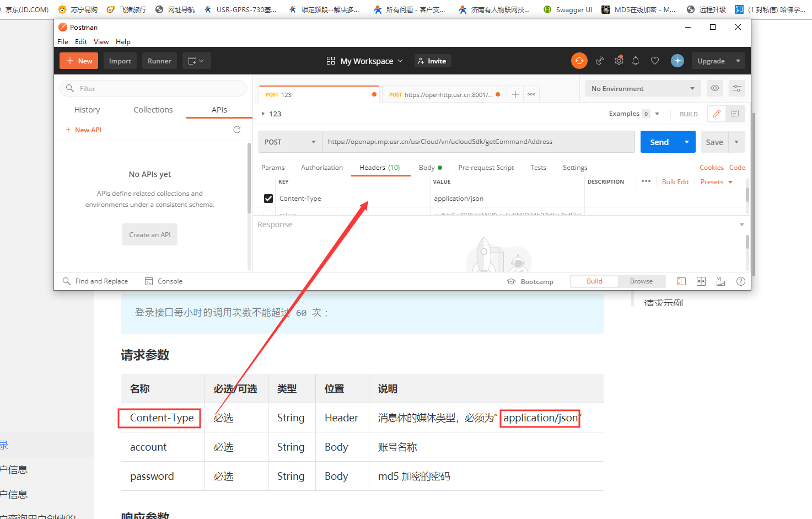Viewport: 812px width, 519px height.
Task: Open the comments icon near BUILD
Action: [x=735, y=114]
